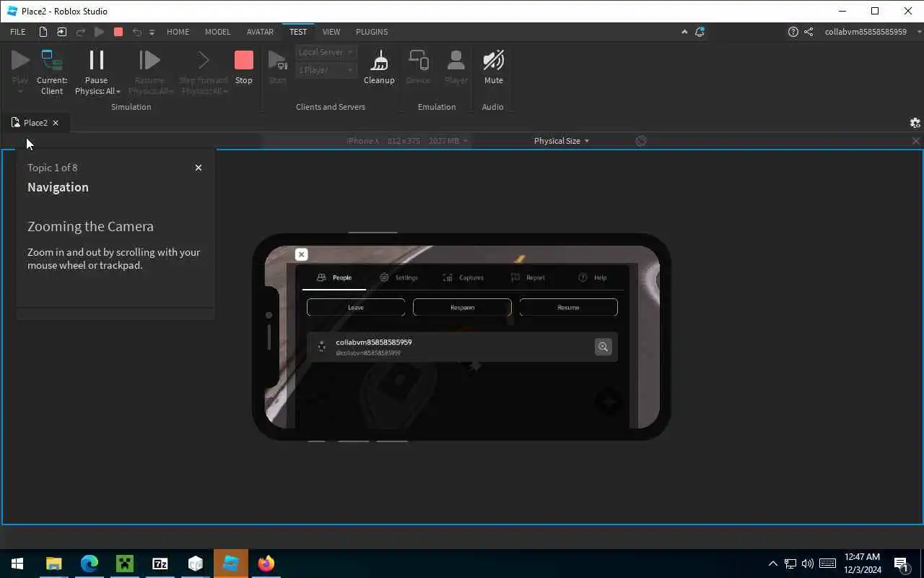
Task: Click the Leave button
Action: pos(356,307)
